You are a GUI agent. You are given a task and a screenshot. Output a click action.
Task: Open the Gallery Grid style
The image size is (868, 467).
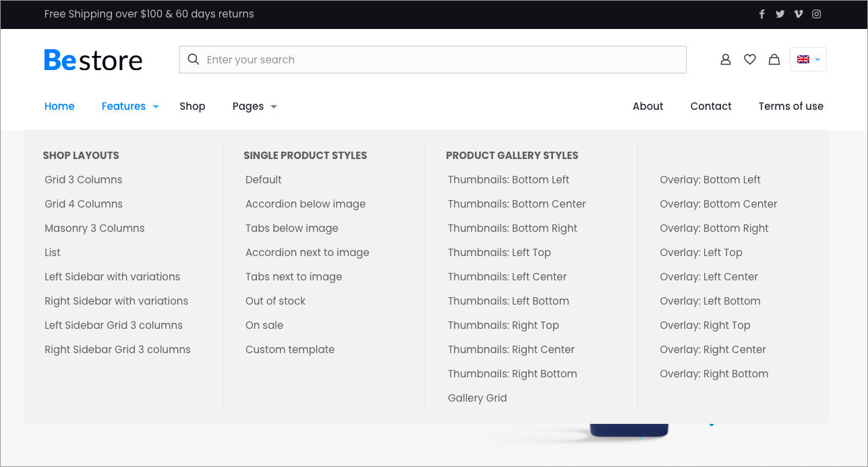pos(478,398)
